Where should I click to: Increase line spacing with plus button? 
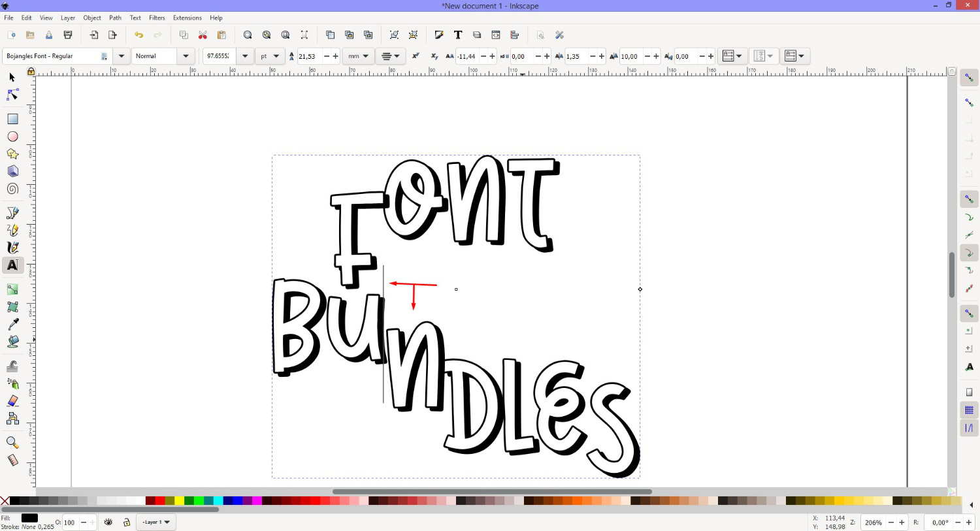click(336, 56)
